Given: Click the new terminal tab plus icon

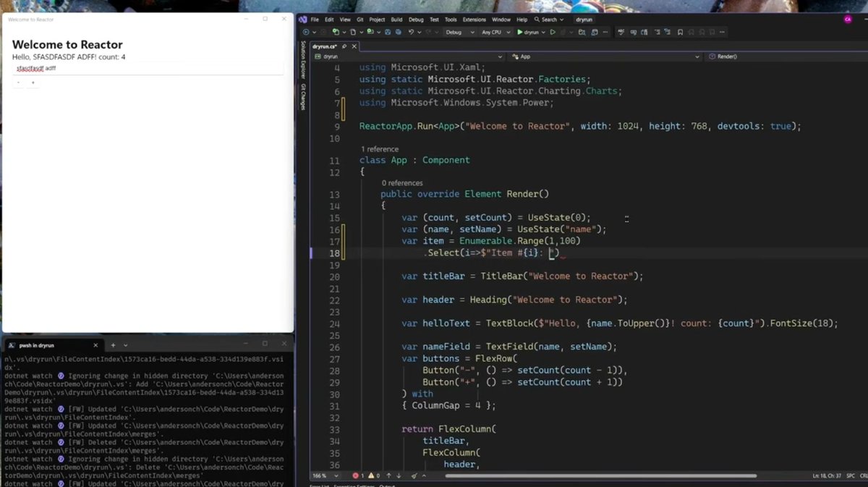Looking at the screenshot, I should [113, 345].
